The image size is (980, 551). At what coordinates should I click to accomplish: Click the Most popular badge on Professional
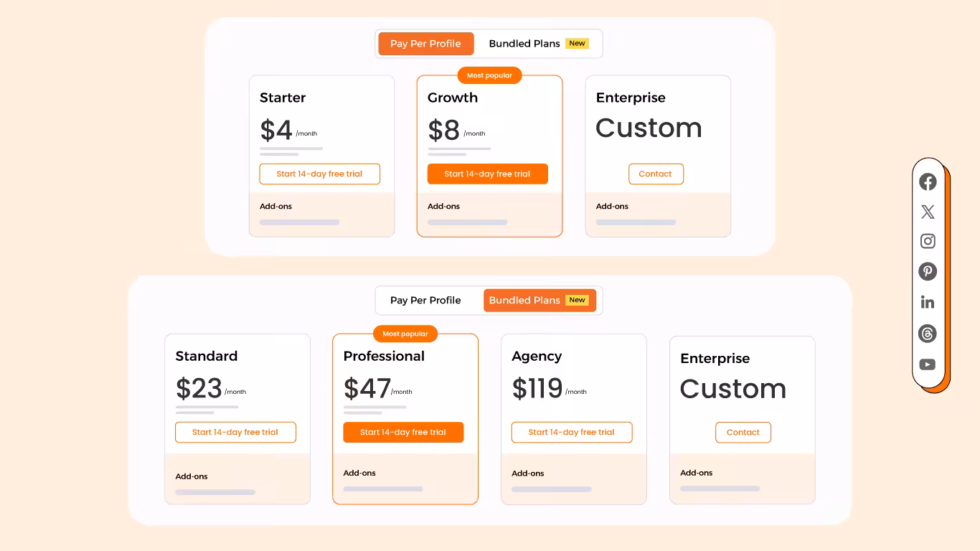click(405, 333)
